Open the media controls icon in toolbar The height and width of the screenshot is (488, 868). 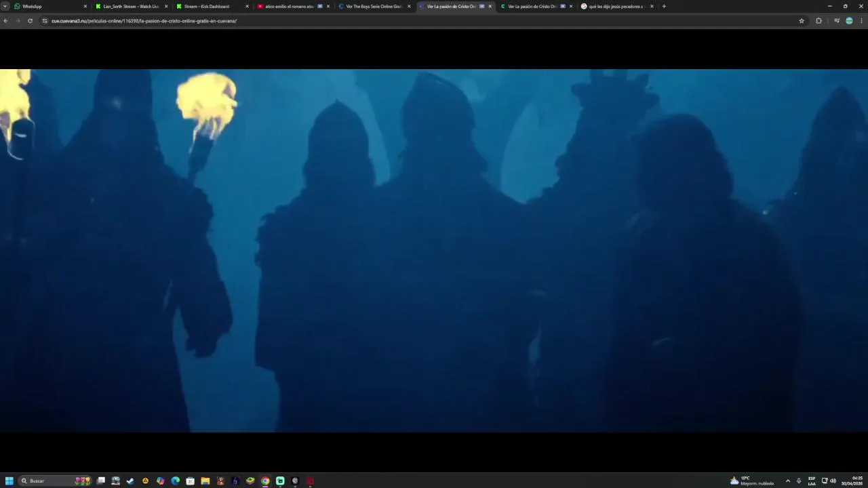[x=837, y=21]
